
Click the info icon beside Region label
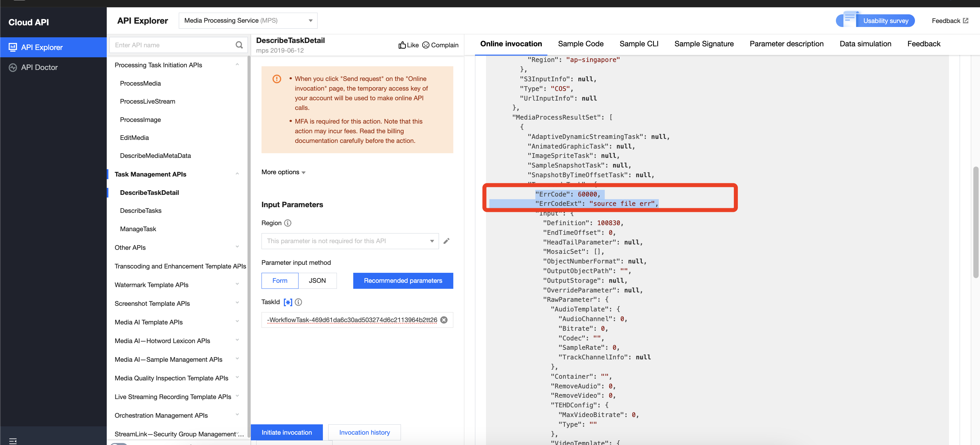point(288,223)
